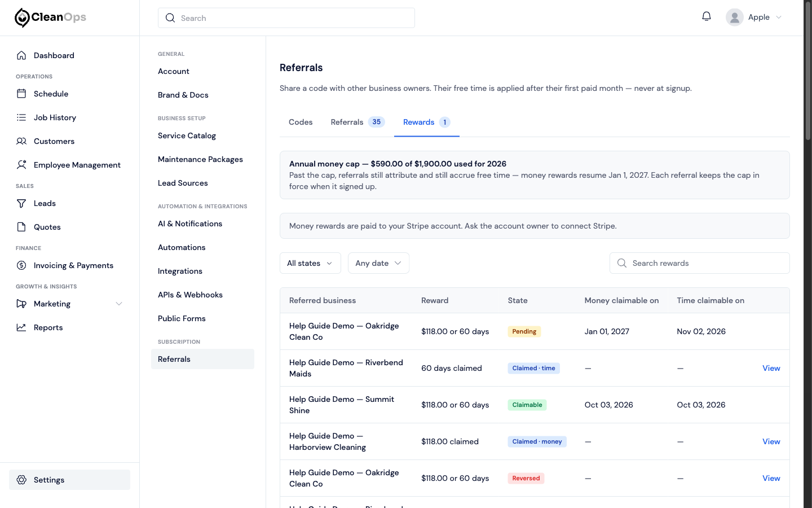Click the Employee Management icon
Viewport: 812px width, 508px height.
[21, 165]
